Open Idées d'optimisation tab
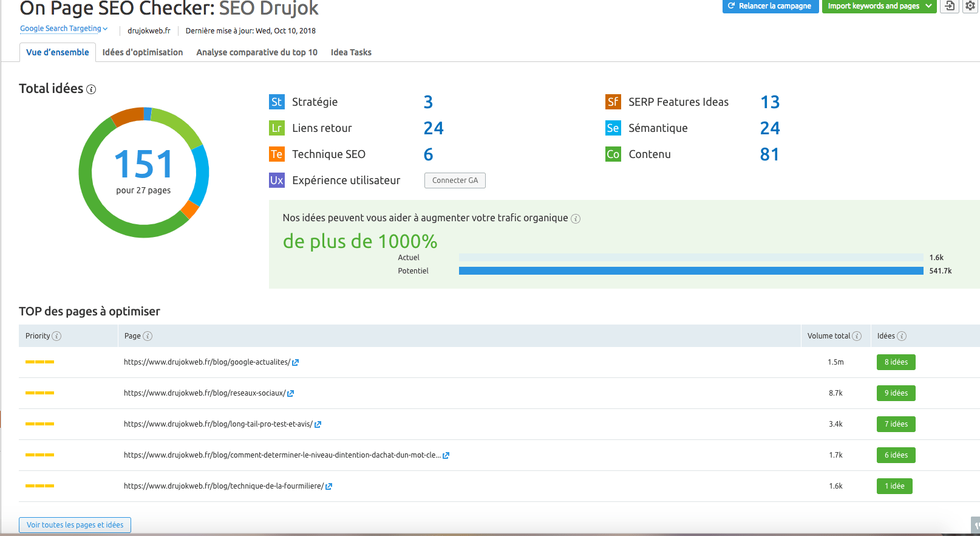The width and height of the screenshot is (980, 536). pyautogui.click(x=143, y=52)
